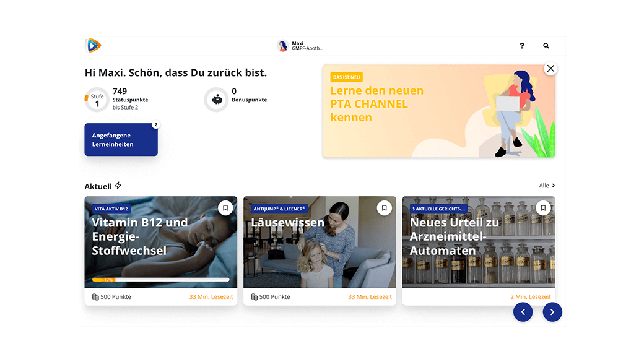The width and height of the screenshot is (644, 362).
Task: Open Angefangene Lerneinheiten button
Action: (121, 140)
